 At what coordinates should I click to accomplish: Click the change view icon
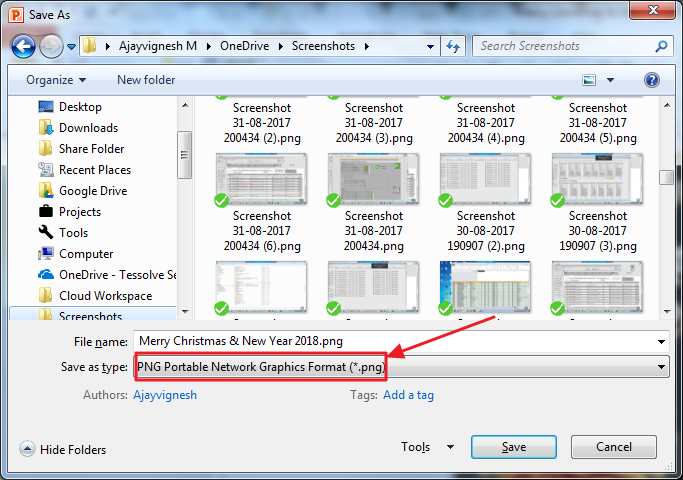coord(591,79)
